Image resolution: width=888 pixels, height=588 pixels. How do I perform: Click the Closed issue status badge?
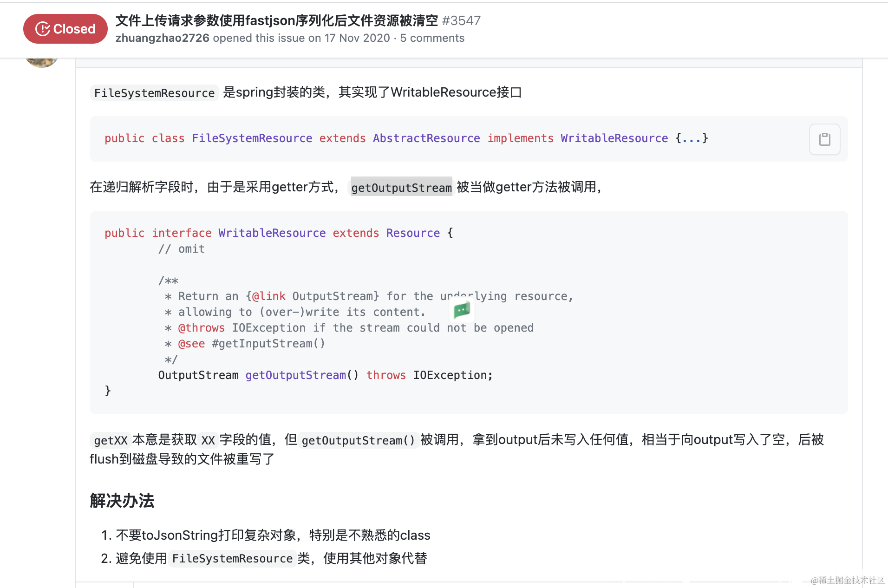pos(65,29)
